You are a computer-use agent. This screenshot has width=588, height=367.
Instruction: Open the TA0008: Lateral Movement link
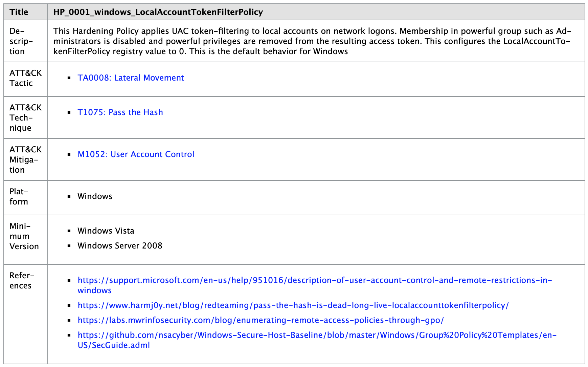click(131, 78)
